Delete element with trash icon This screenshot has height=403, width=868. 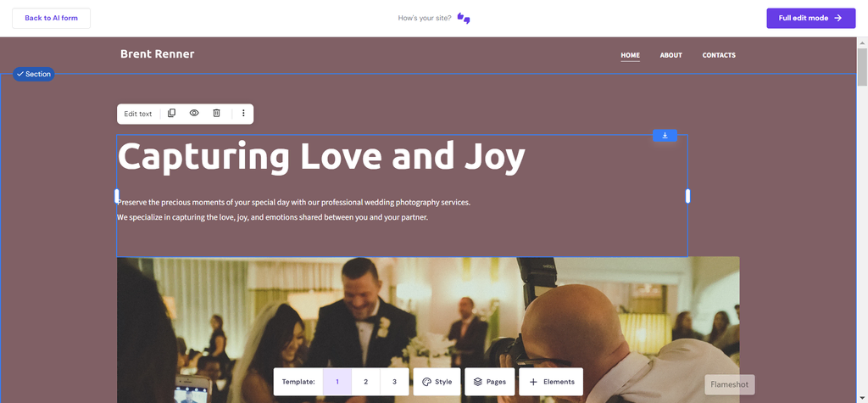point(216,113)
